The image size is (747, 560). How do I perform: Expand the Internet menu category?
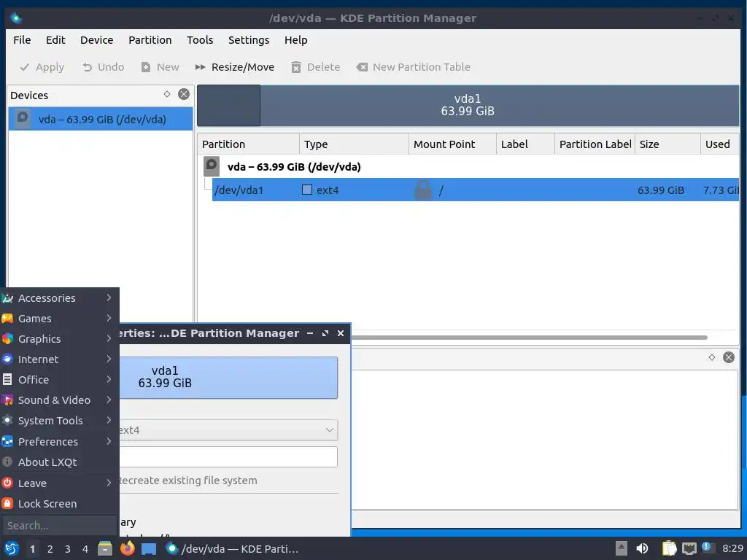point(60,359)
